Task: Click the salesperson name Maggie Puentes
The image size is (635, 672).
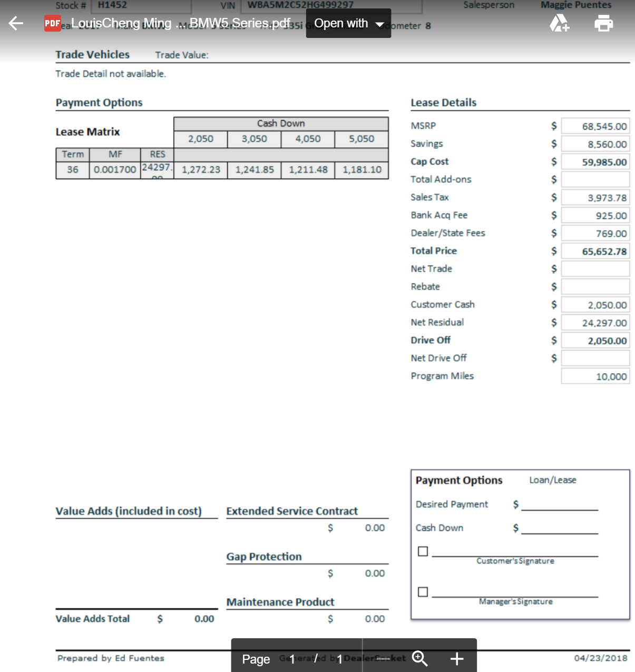Action: pyautogui.click(x=576, y=5)
